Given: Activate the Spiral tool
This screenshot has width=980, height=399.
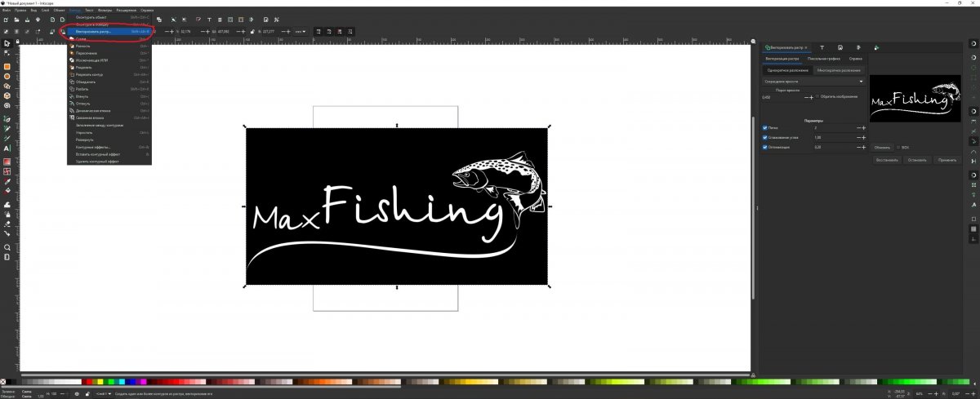Looking at the screenshot, I should click(x=7, y=105).
